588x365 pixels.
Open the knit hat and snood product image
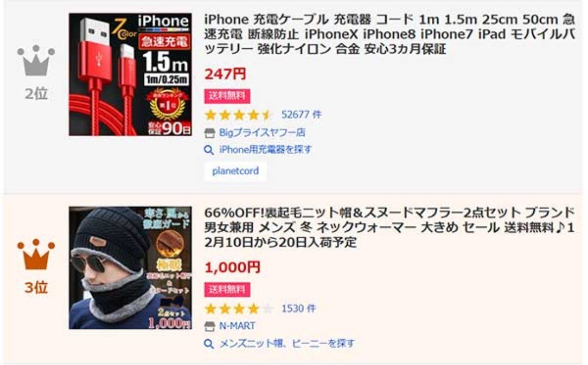point(130,268)
